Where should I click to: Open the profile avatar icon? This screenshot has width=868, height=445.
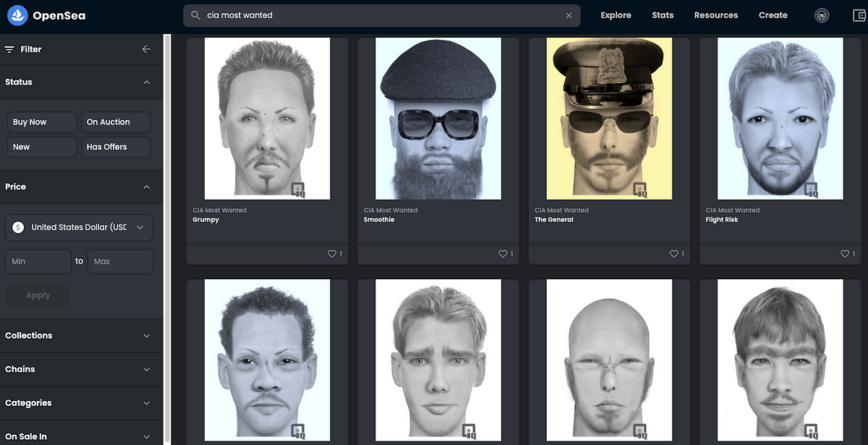(x=822, y=15)
